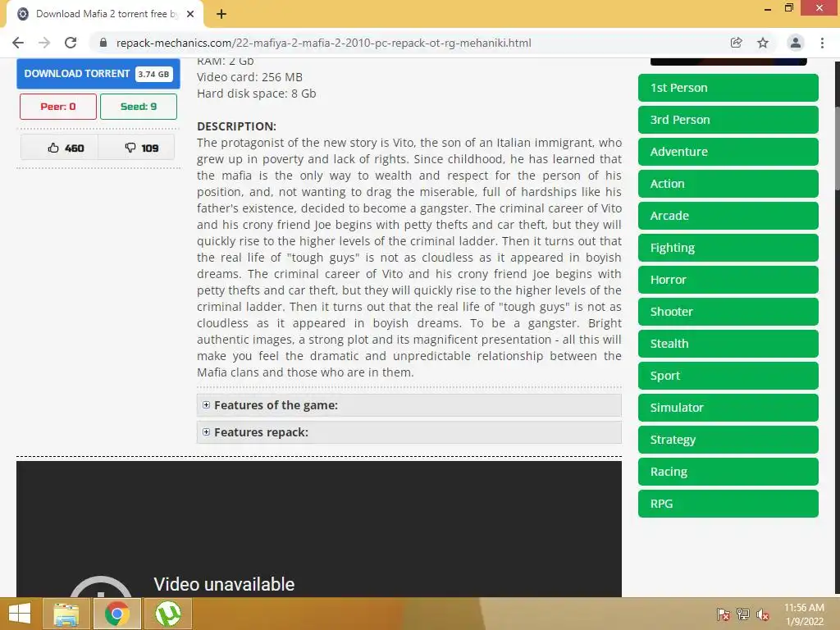Click Hard disk space: 8 Gb line
840x630 pixels.
[257, 94]
